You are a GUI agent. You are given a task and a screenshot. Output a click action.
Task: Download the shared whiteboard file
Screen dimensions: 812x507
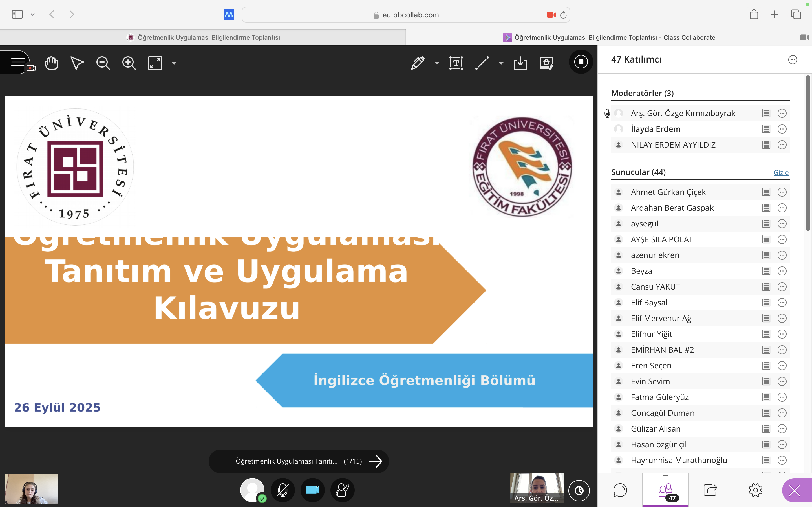pyautogui.click(x=520, y=63)
